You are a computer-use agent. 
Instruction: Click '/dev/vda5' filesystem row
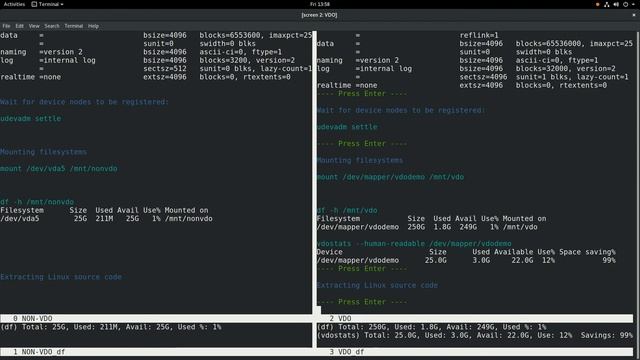[x=106, y=219]
